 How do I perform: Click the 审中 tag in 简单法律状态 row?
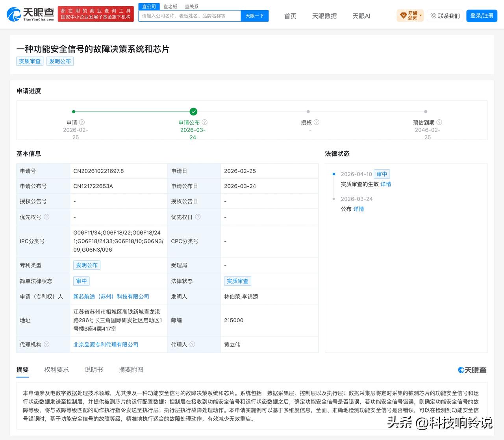pos(82,281)
